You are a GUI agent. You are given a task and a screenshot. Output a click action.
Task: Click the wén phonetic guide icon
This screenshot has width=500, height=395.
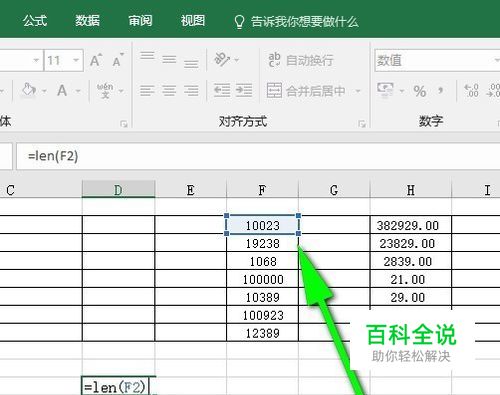105,91
